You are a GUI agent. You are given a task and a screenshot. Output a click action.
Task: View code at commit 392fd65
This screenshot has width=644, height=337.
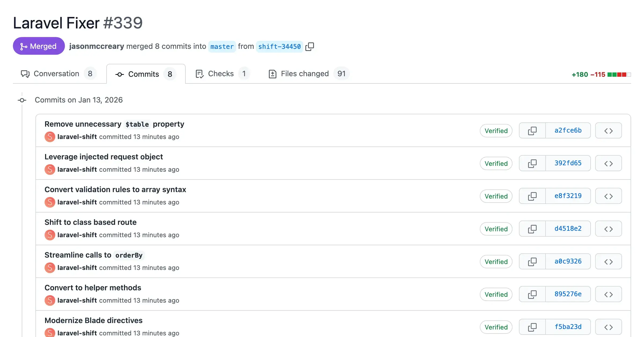point(608,163)
